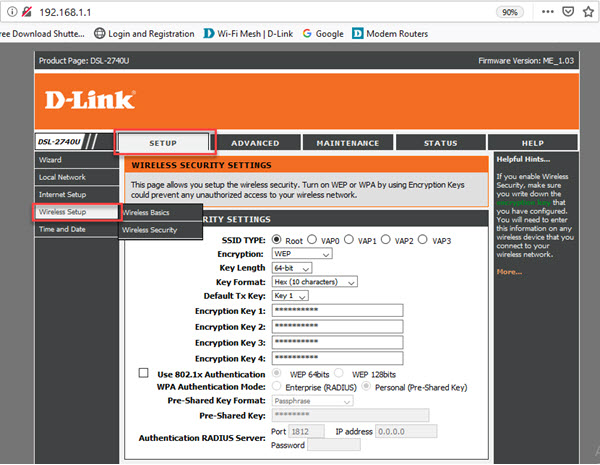Image resolution: width=600 pixels, height=465 pixels.
Task: Click the RADIUS IP address field
Action: [406, 432]
